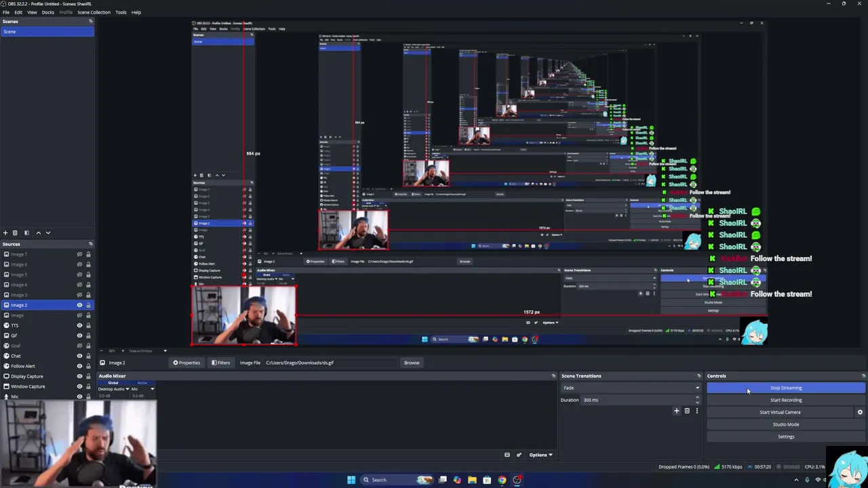
Task: Move the selected item up with the arrow
Action: (38, 232)
